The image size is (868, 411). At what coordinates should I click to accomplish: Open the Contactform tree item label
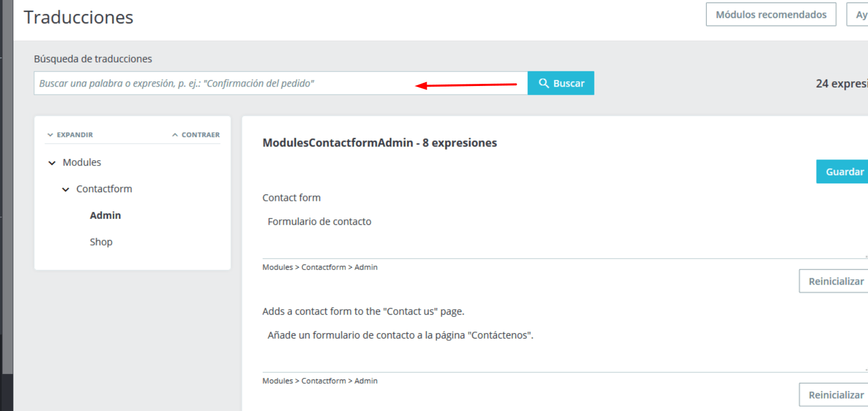pos(104,189)
